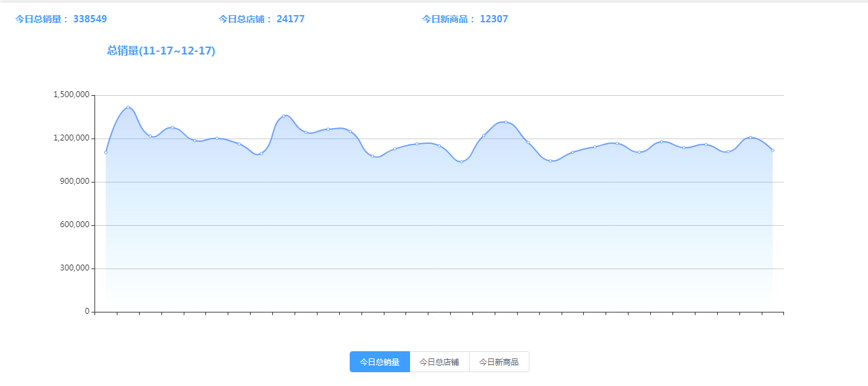868x386 pixels.
Task: Click the 0 label on the y-axis
Action: coord(87,312)
